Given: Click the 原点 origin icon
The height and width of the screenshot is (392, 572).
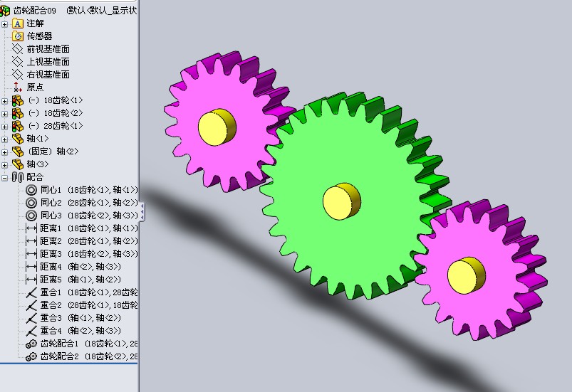Looking at the screenshot, I should pos(18,87).
